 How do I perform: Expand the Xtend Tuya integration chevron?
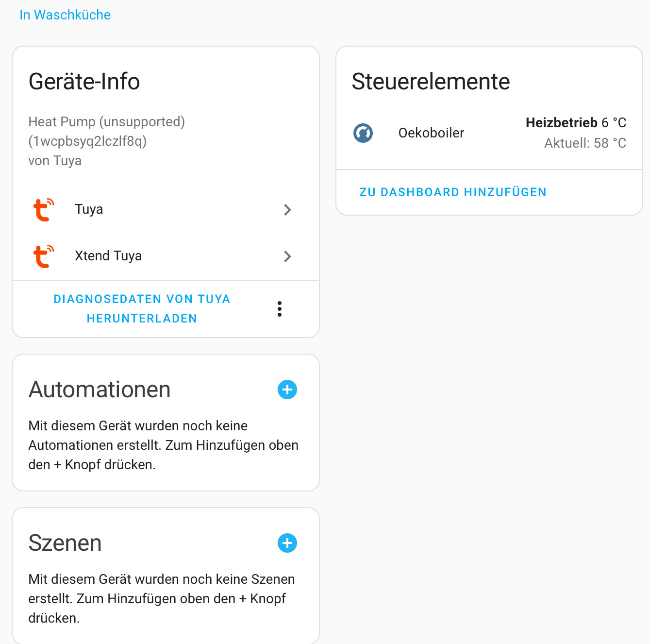(x=287, y=256)
